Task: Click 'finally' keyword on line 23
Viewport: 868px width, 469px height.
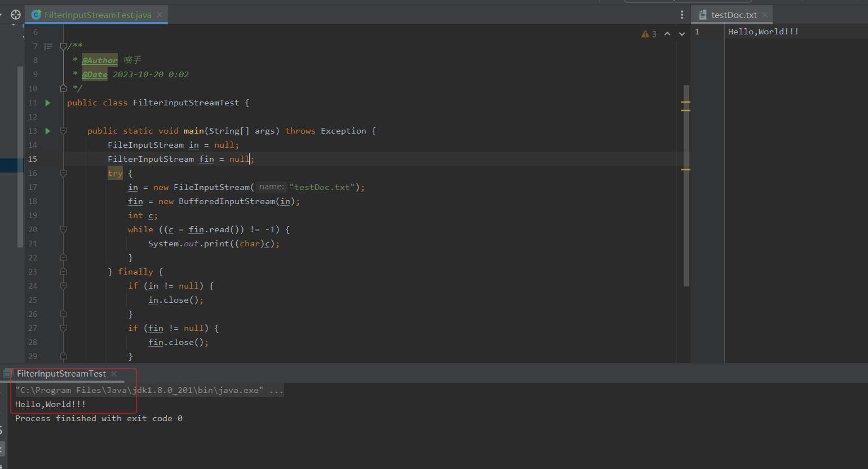Action: coord(135,272)
